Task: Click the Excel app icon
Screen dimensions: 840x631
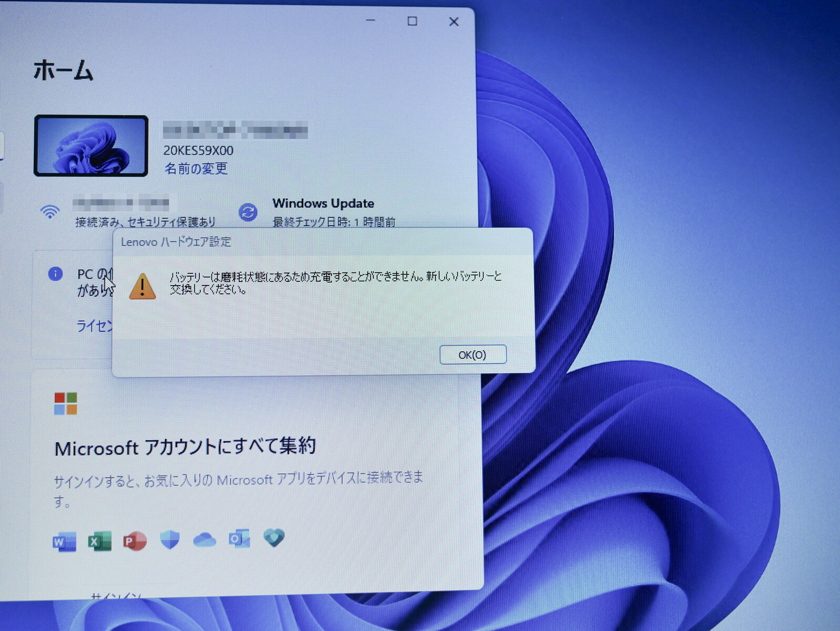Action: (100, 541)
